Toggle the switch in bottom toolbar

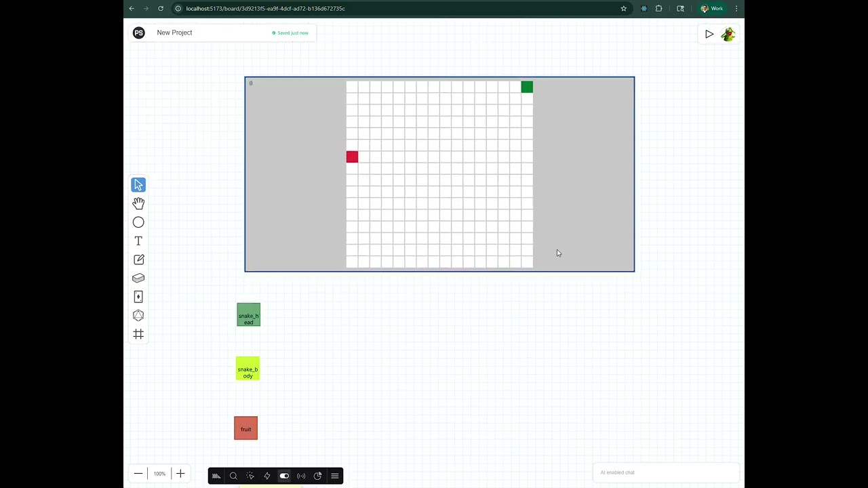tap(284, 476)
